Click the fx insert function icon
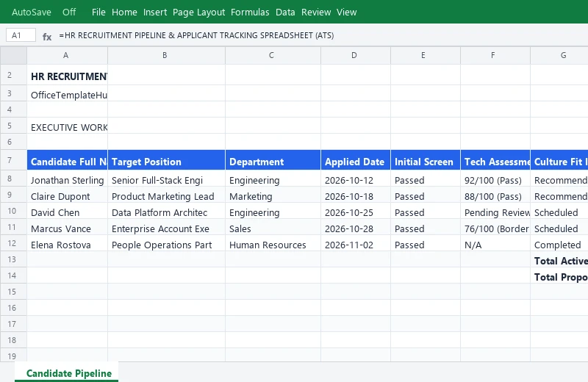The image size is (588, 382). (47, 36)
